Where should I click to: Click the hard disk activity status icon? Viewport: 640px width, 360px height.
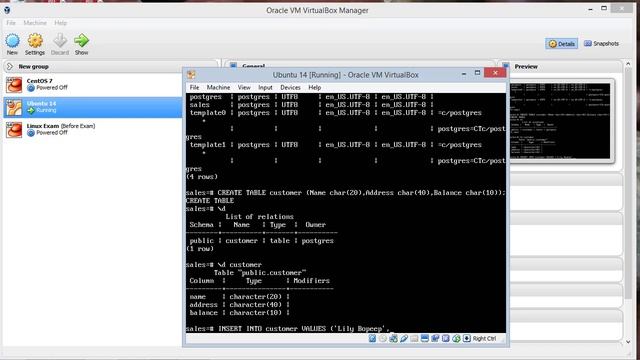click(x=372, y=338)
